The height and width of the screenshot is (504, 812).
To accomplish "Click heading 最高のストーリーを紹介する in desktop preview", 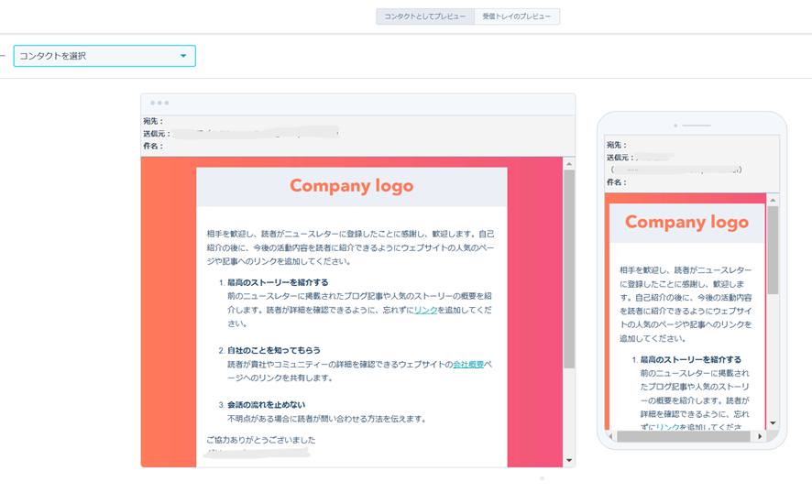I will (278, 282).
